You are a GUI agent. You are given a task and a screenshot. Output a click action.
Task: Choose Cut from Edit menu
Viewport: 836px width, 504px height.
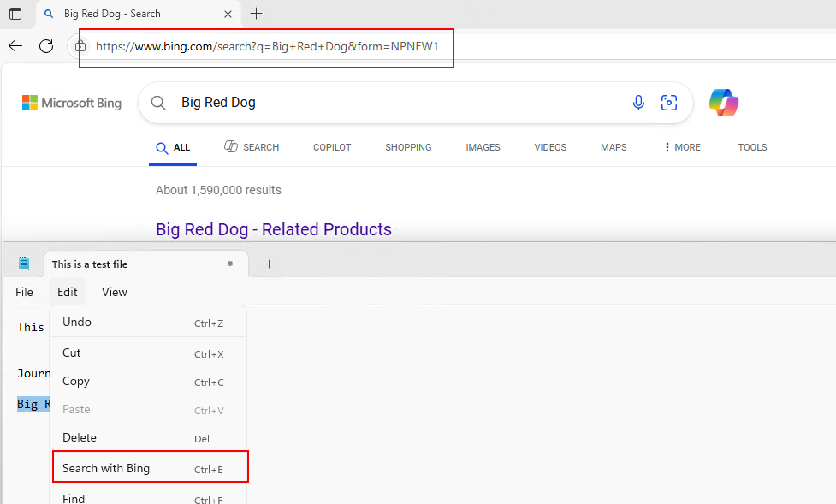(148, 353)
